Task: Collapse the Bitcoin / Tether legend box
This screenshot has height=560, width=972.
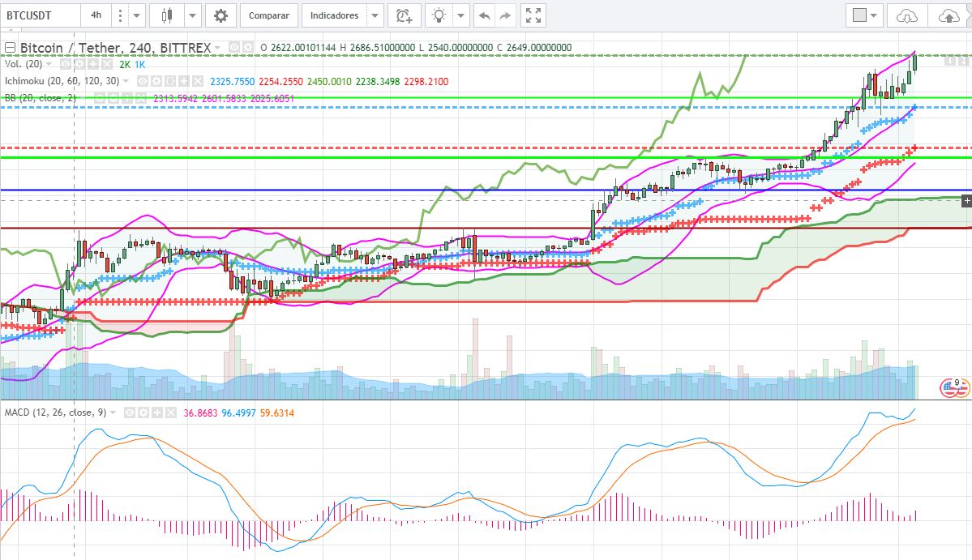Action: click(x=10, y=48)
